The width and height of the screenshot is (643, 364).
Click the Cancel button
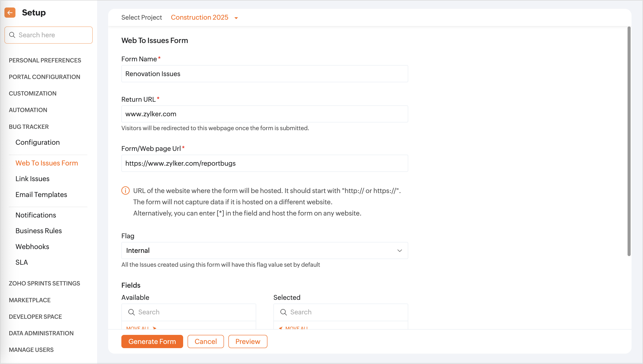tap(205, 341)
